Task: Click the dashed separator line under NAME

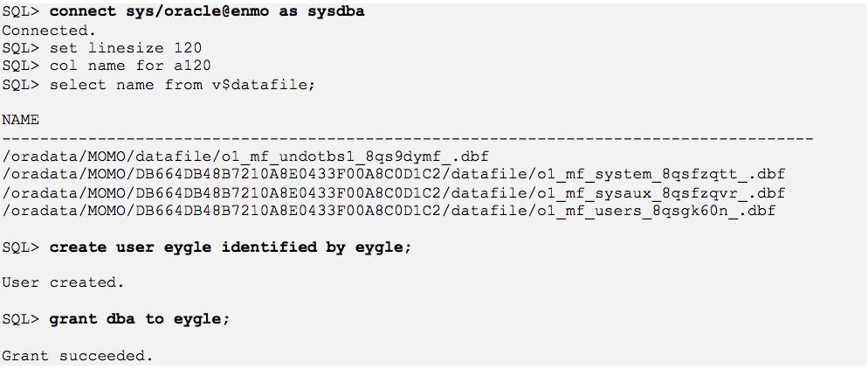Action: 408,138
